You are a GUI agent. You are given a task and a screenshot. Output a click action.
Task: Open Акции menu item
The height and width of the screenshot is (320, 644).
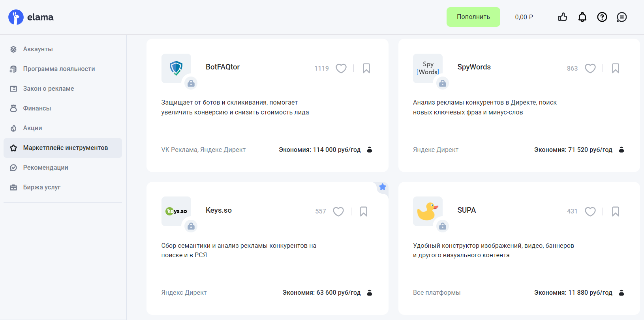63,128
